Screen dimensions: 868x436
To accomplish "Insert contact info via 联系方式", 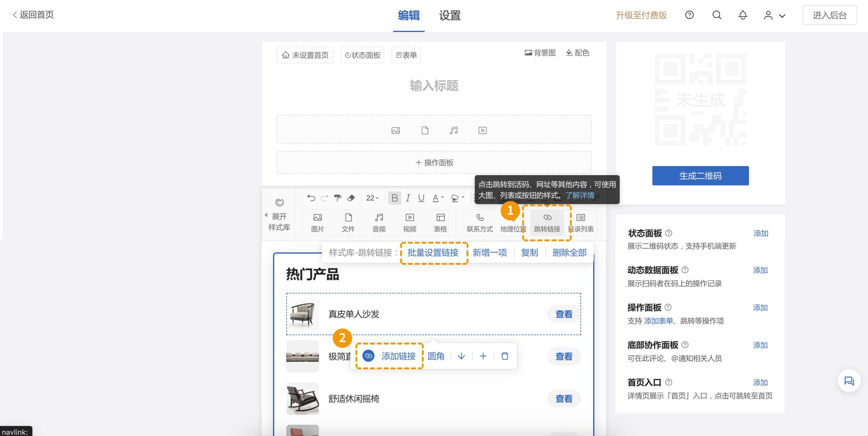I will click(480, 223).
